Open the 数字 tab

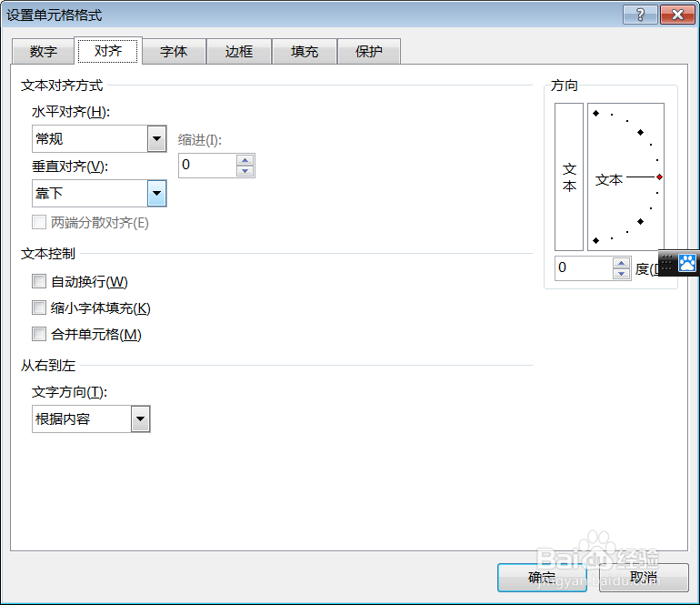(43, 51)
